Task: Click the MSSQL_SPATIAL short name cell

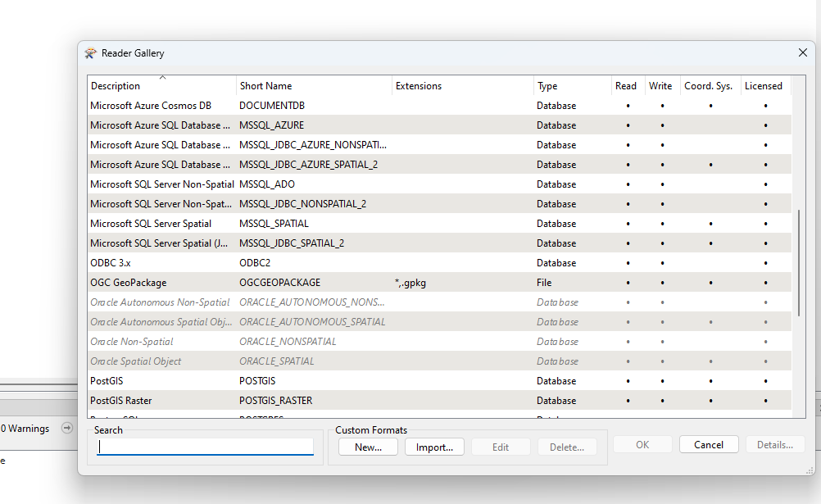Action: 274,223
